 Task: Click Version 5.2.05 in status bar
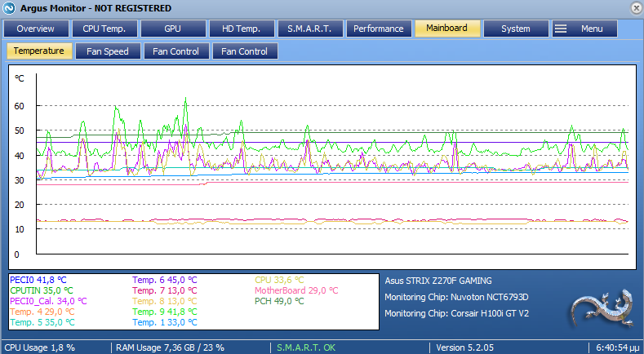465,347
